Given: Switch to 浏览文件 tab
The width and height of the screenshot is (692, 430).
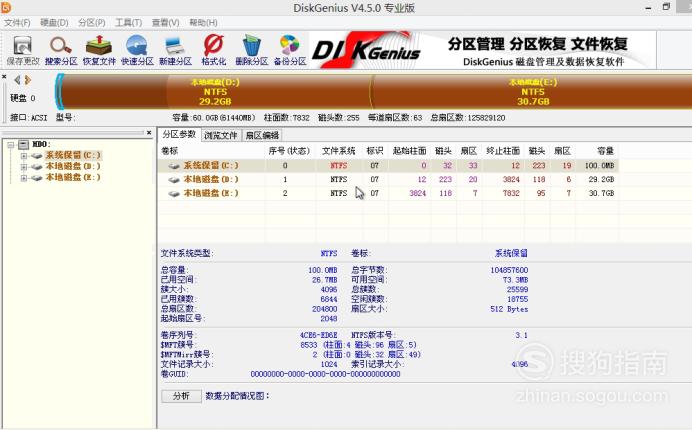Looking at the screenshot, I should pyautogui.click(x=221, y=135).
